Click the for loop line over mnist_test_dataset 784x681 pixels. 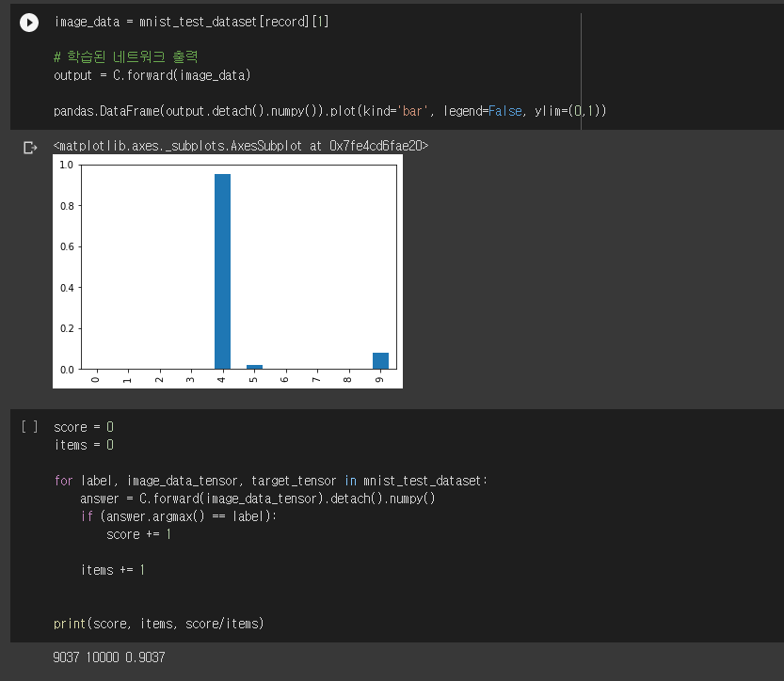[x=270, y=481]
